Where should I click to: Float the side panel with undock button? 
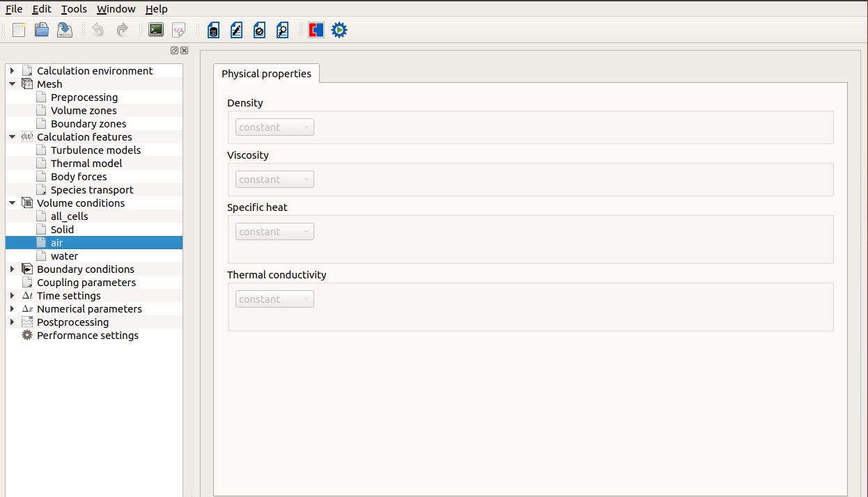pos(174,51)
